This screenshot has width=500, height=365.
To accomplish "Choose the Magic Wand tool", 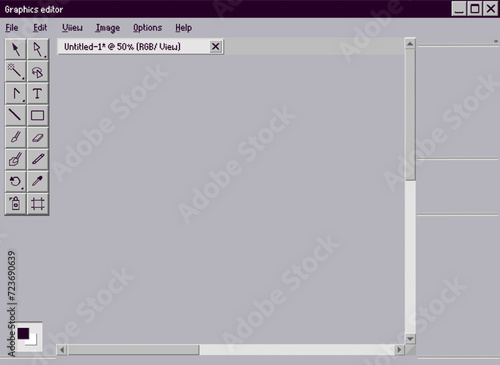I will coord(16,71).
